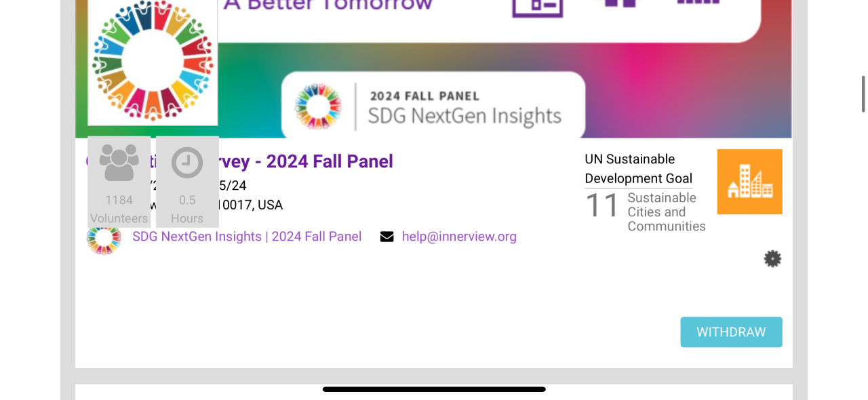Click the vertical scrollbar thumb

coord(863,94)
